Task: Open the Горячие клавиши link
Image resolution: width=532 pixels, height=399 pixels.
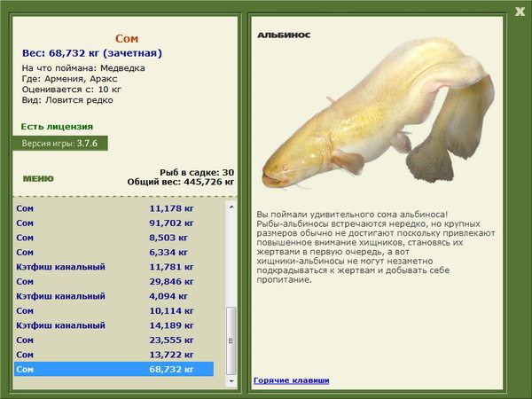Action: click(x=292, y=380)
